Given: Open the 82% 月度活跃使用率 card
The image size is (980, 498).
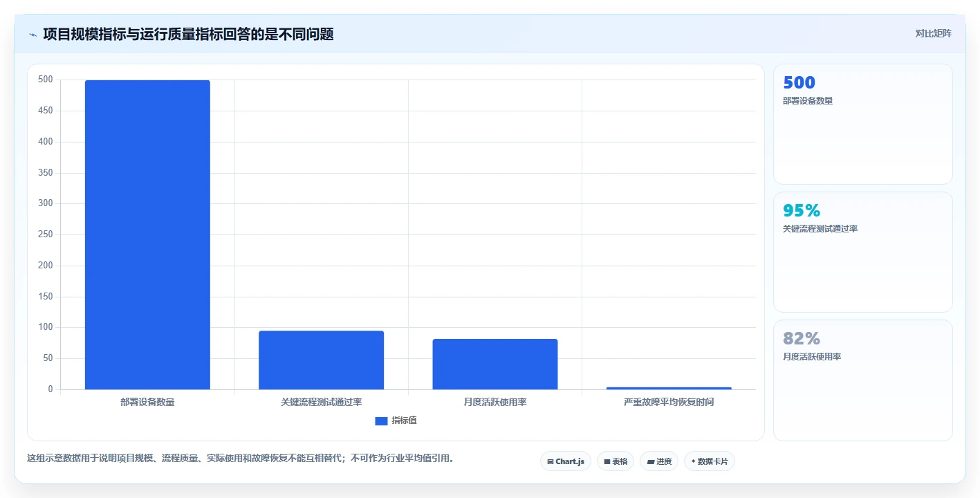Looking at the screenshot, I should (862, 380).
